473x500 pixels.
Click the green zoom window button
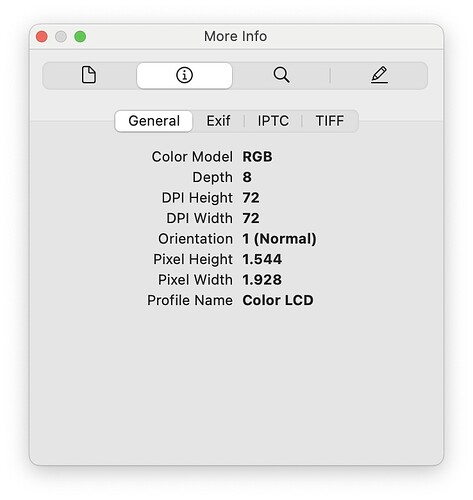[x=80, y=36]
